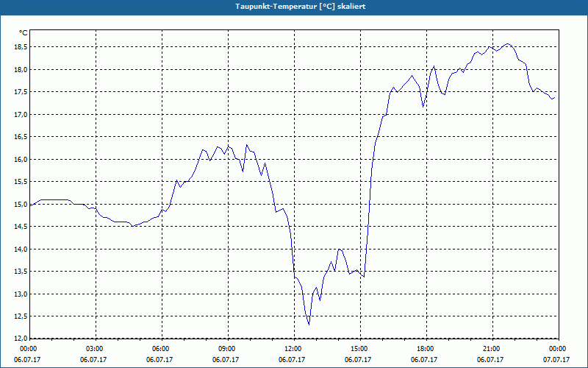Click the 03:00 time label
This screenshot has width=588, height=368.
tap(94, 349)
